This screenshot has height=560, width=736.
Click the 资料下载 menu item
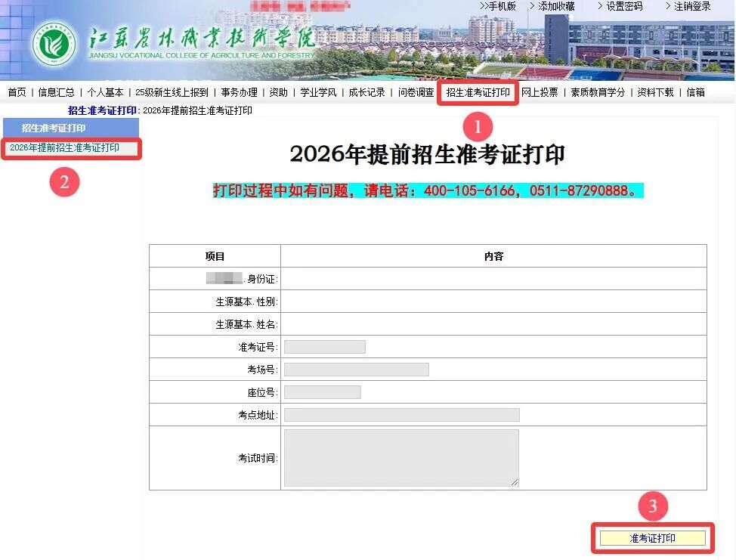[x=655, y=92]
